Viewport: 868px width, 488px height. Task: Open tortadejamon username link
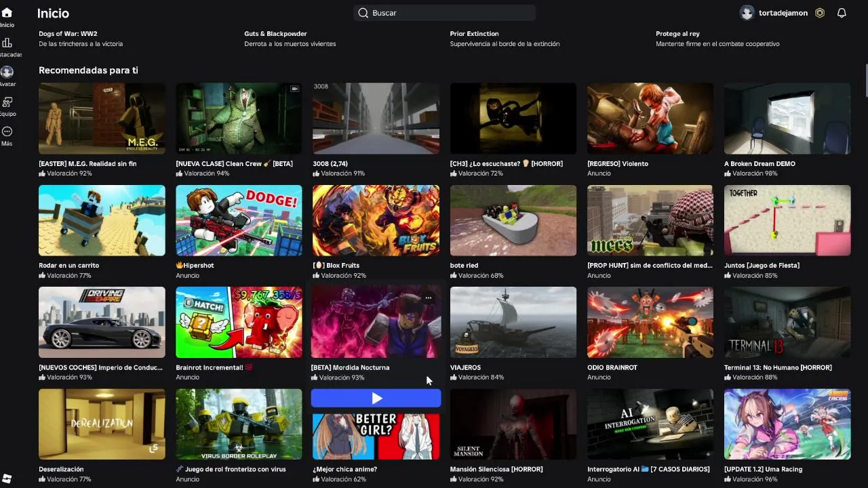tap(783, 13)
